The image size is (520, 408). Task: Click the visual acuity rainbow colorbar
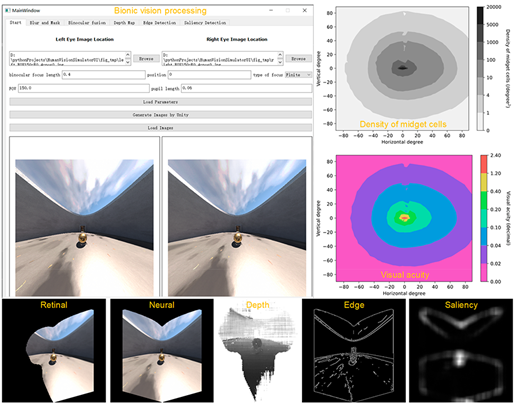[484, 218]
